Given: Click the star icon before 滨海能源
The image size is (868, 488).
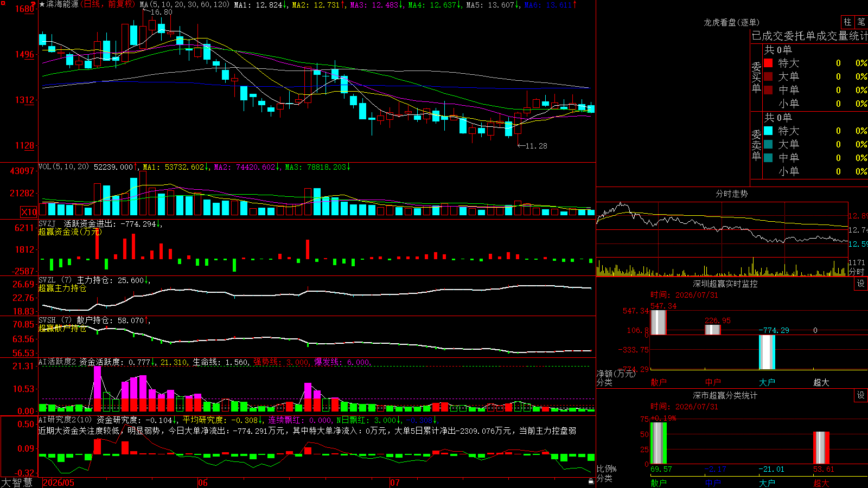Looking at the screenshot, I should point(42,4).
